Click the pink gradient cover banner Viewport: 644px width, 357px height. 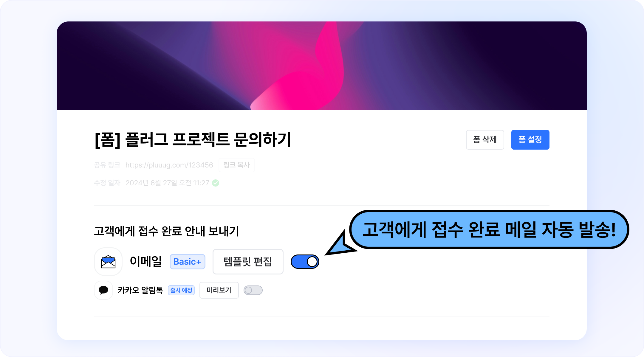point(322,66)
